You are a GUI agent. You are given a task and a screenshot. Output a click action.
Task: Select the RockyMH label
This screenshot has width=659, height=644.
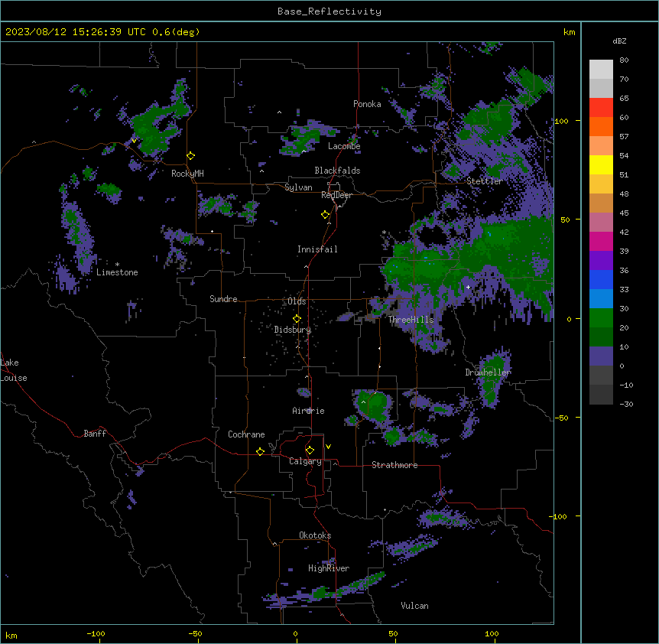pos(187,174)
